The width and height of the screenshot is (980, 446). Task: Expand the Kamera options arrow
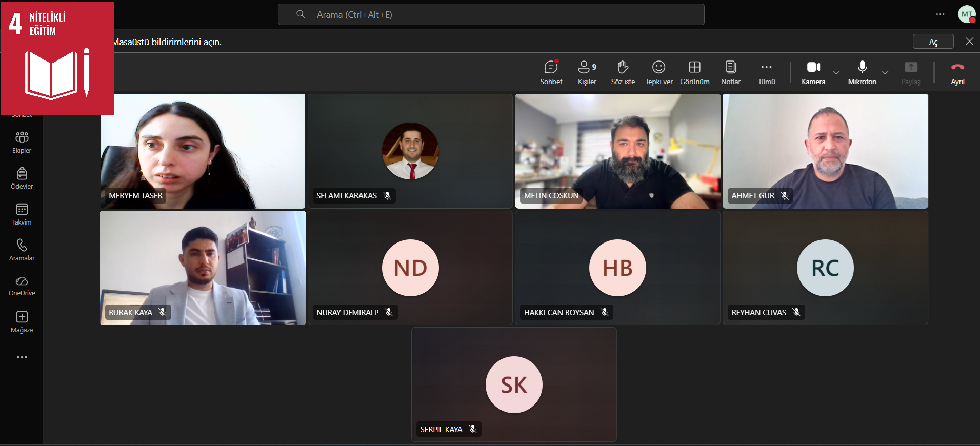pos(836,72)
